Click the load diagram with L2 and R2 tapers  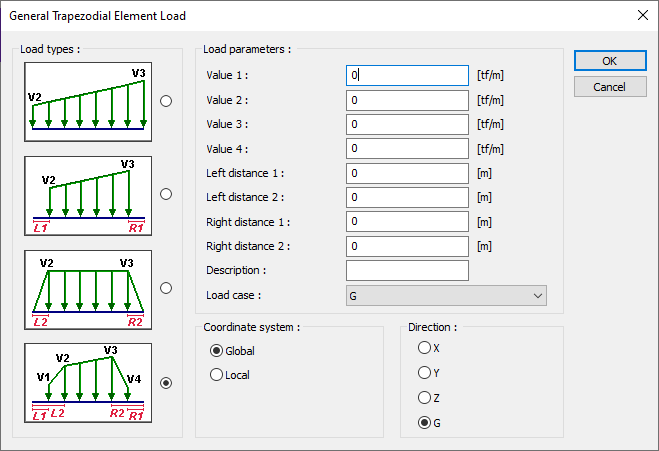point(87,288)
